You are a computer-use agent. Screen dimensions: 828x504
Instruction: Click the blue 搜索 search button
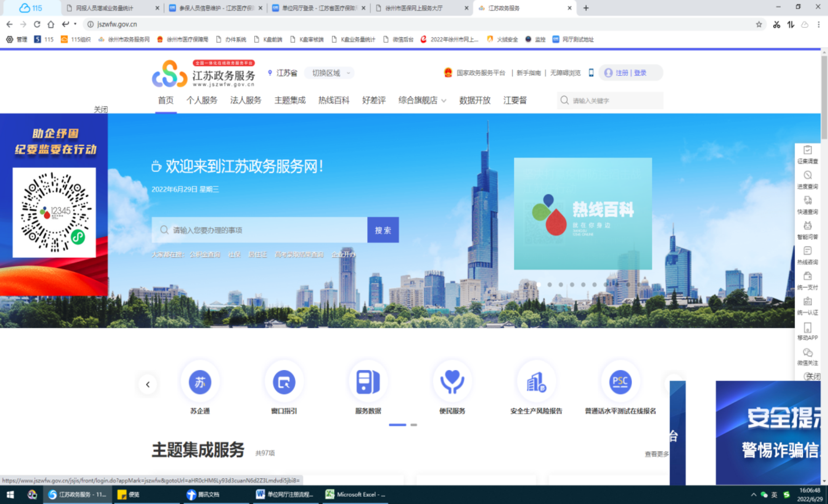[383, 230]
